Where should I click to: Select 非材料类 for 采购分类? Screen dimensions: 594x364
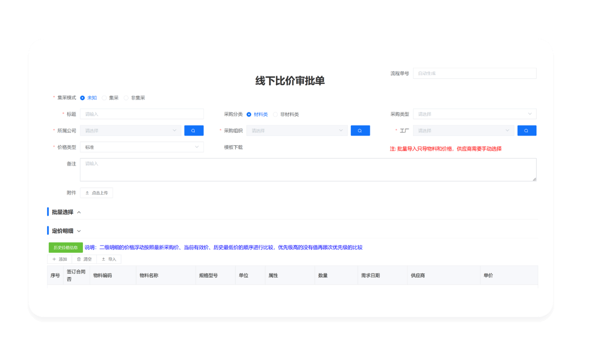click(x=275, y=114)
